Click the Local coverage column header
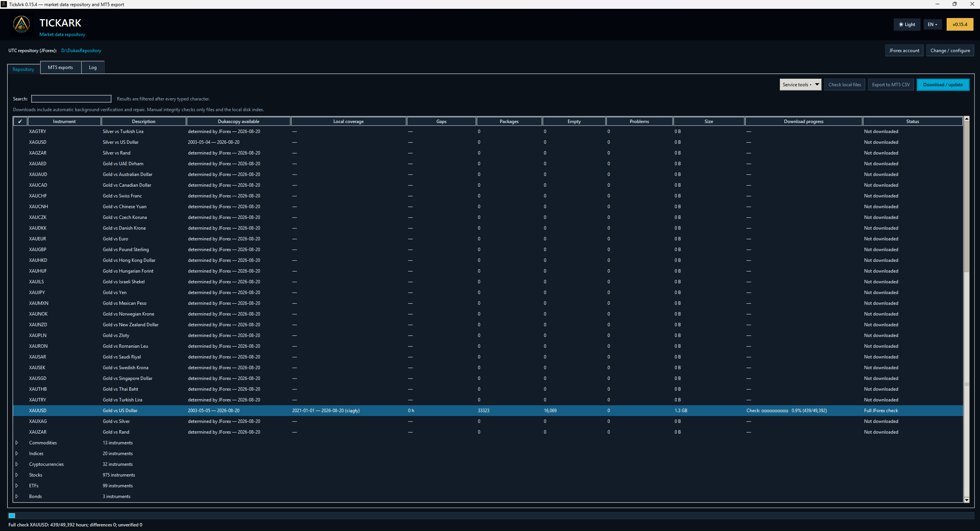Viewport: 980px width, 531px height. pyautogui.click(x=348, y=122)
